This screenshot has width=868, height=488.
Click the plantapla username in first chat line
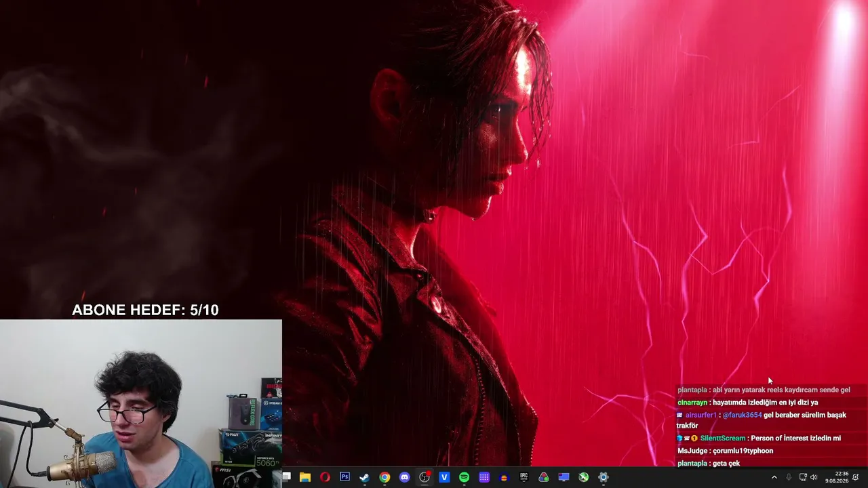692,390
